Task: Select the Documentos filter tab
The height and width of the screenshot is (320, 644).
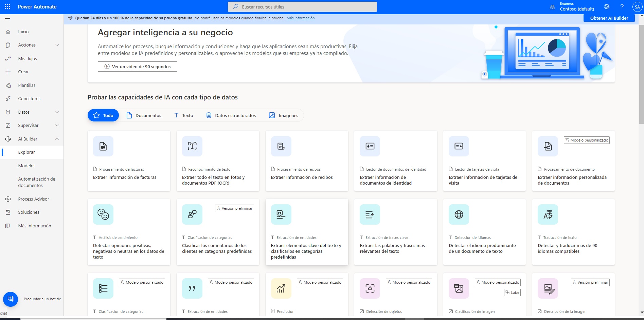Action: tap(144, 115)
